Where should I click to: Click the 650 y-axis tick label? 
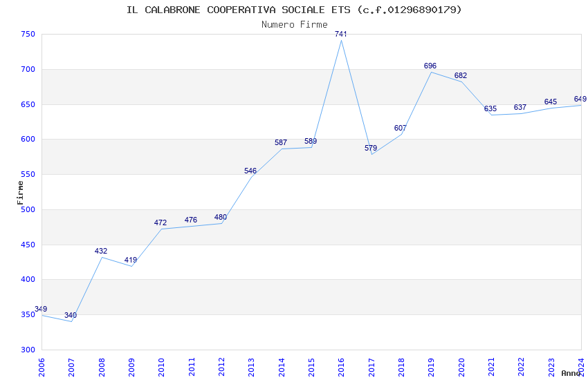pyautogui.click(x=28, y=104)
